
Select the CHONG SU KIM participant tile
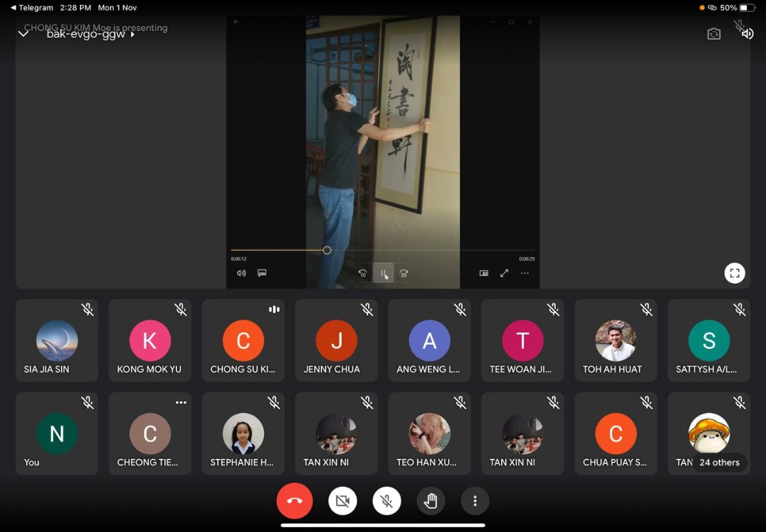[243, 340]
